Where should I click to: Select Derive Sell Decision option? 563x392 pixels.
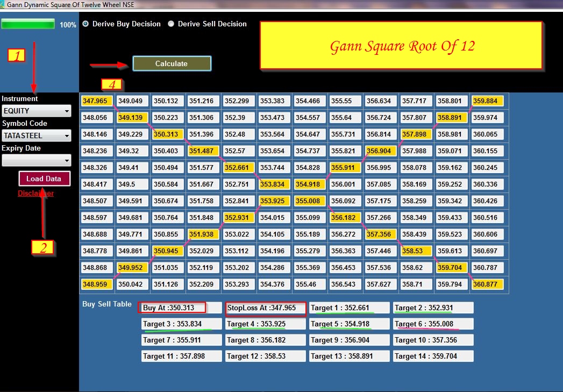[x=171, y=24]
